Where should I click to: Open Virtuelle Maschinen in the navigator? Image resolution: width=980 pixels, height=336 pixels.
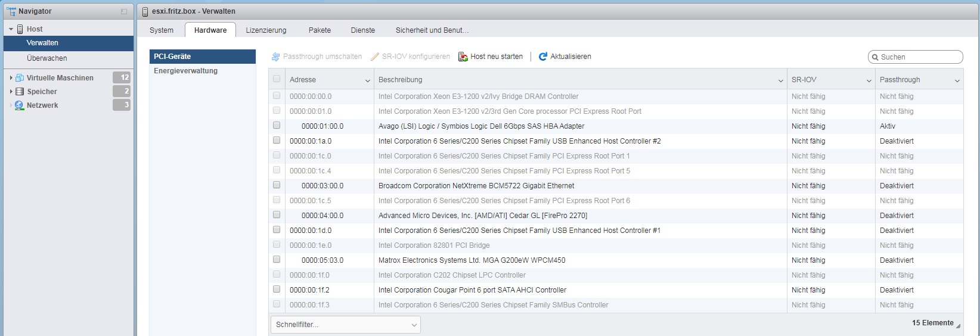[x=60, y=78]
